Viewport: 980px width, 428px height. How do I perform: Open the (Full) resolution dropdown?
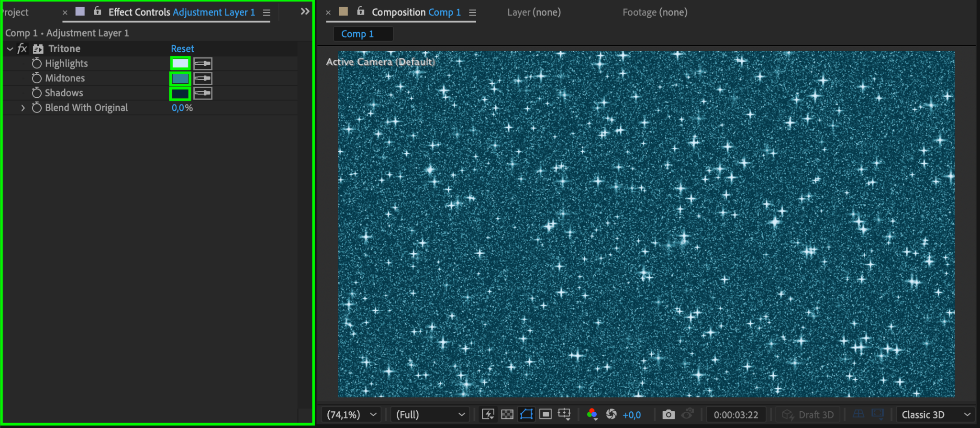[430, 415]
